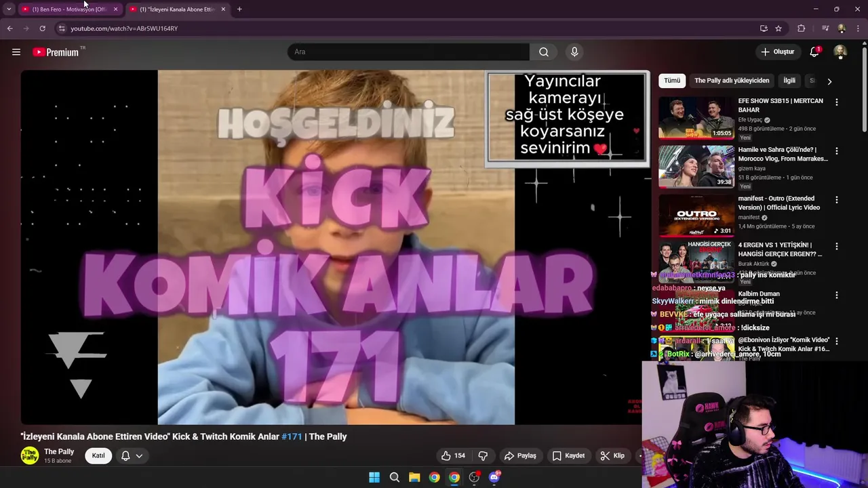The width and height of the screenshot is (868, 488).
Task: Open the YouTube hamburger guide menu
Action: point(16,52)
